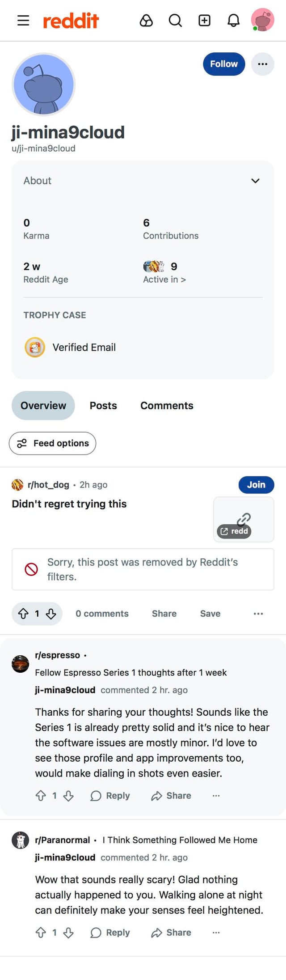Switch to the Comments tab

pyautogui.click(x=167, y=406)
